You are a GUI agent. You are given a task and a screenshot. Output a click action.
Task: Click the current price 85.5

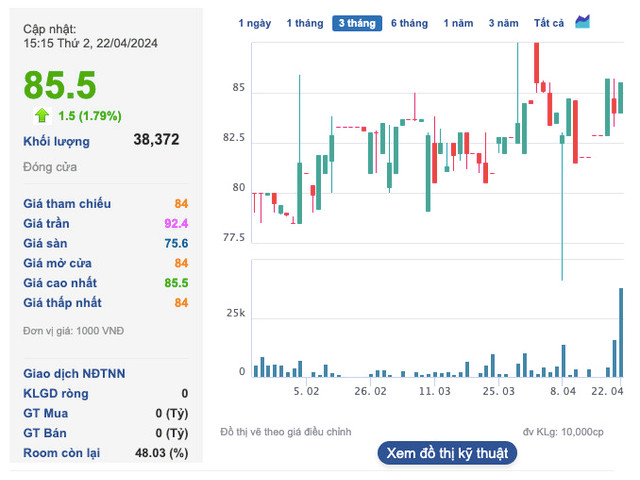[x=60, y=85]
